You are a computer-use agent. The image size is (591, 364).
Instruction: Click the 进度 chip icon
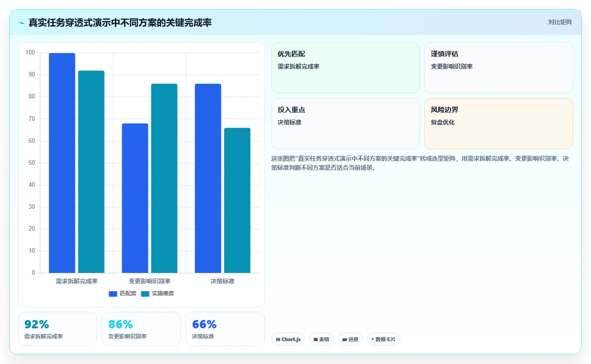344,339
